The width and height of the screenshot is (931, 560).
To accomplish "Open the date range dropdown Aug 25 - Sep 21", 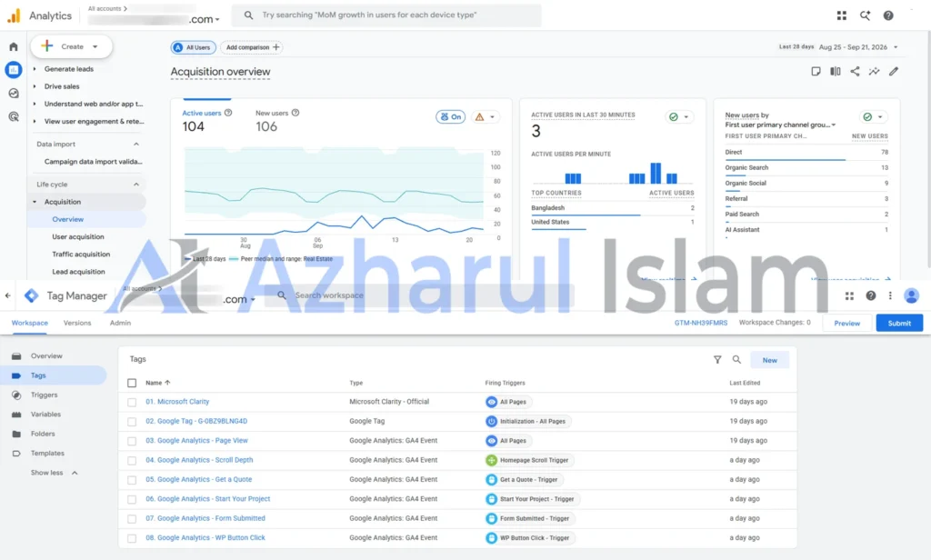I will (858, 47).
